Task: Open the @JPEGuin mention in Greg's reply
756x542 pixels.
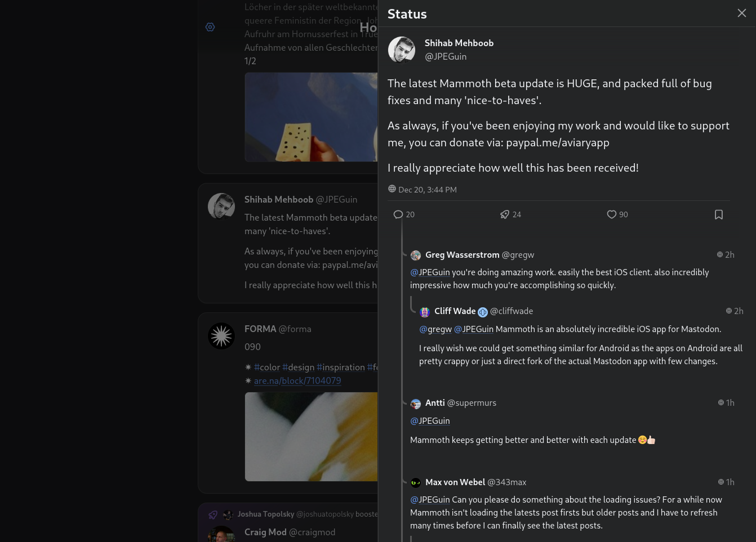Action: (x=430, y=272)
